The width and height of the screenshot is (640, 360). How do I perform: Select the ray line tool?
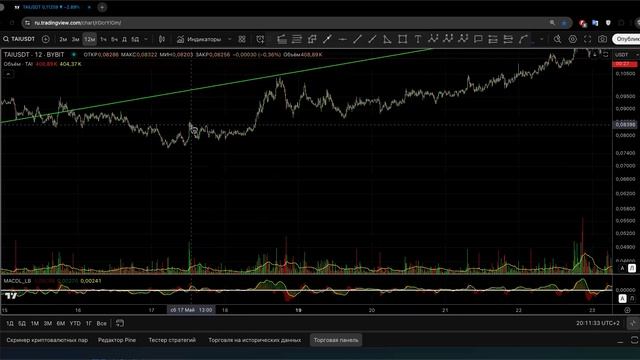(x=372, y=39)
